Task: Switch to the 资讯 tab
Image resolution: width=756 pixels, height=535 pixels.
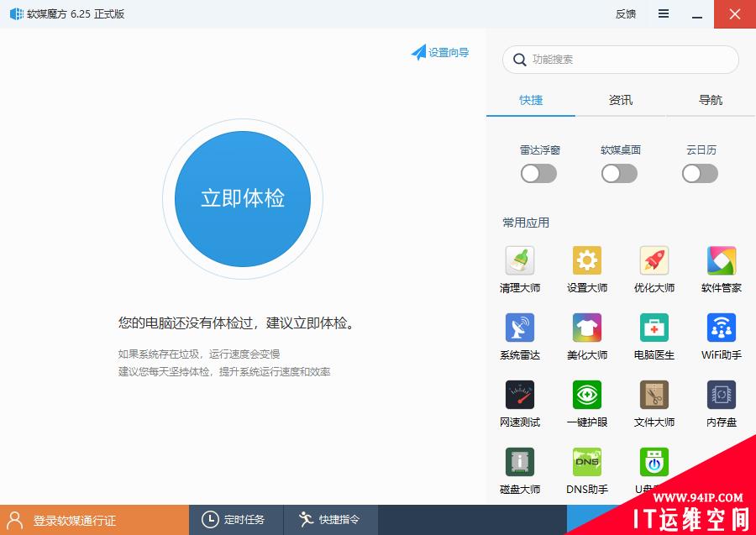Action: [621, 100]
